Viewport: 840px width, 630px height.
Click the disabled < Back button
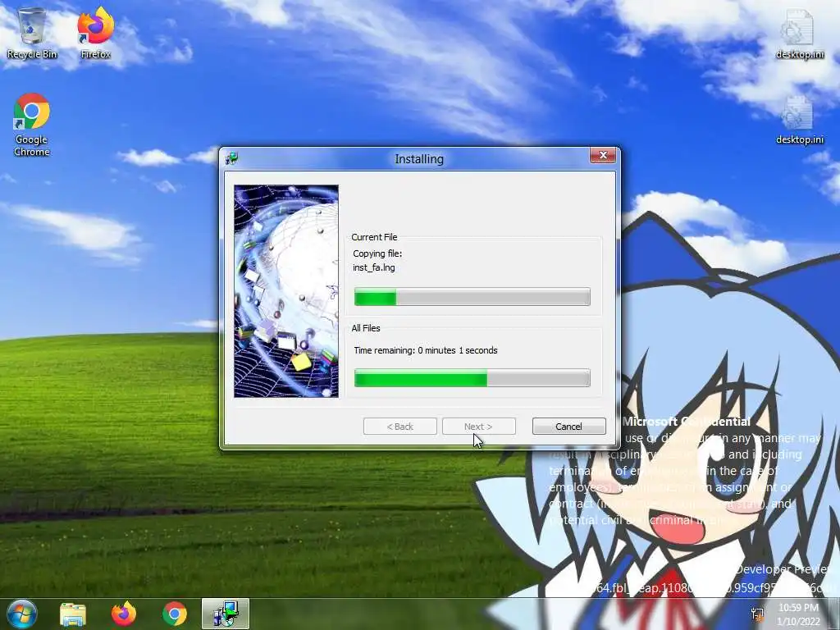(400, 427)
